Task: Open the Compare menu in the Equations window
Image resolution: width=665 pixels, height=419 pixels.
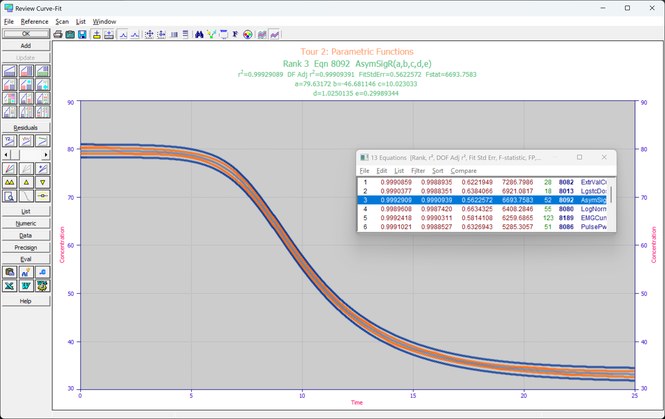Action: pos(464,170)
